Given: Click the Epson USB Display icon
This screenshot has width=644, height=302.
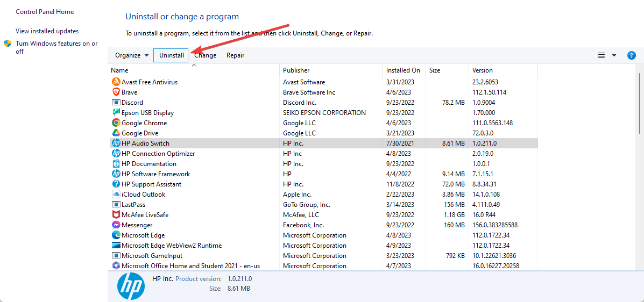Looking at the screenshot, I should coord(116,113).
